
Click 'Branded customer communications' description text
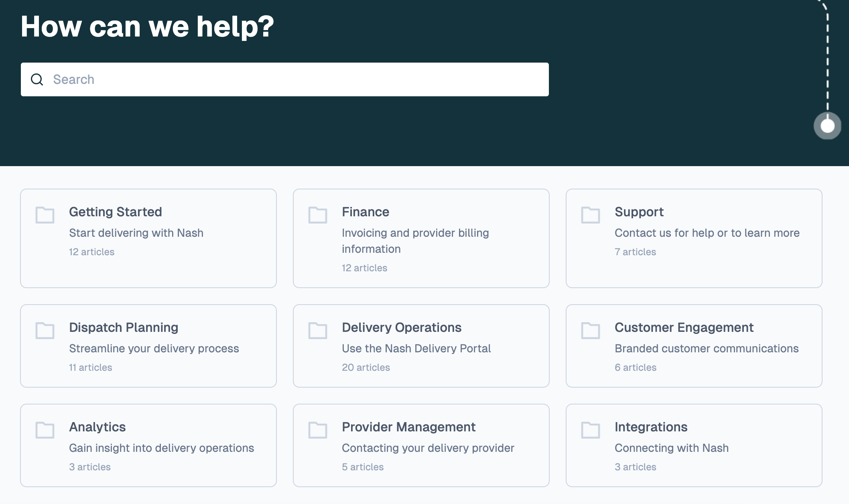(707, 348)
